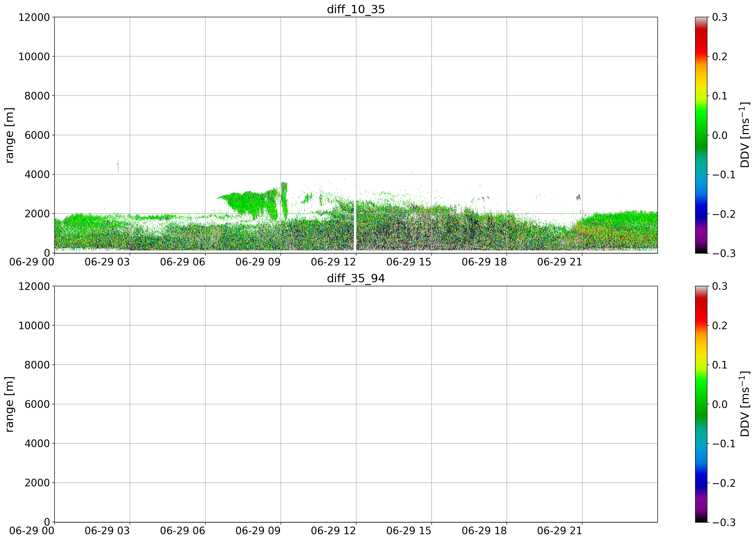Click the '0.0' tick on top colorbar
This screenshot has width=756, height=541.
tap(720, 135)
